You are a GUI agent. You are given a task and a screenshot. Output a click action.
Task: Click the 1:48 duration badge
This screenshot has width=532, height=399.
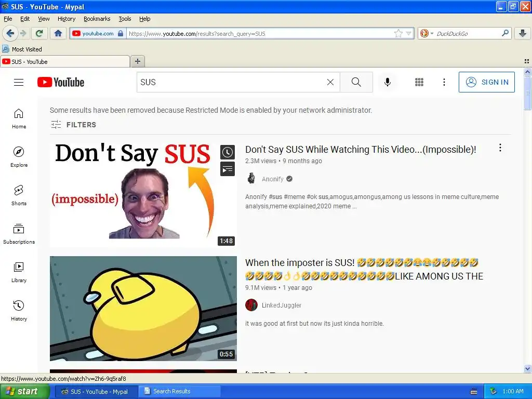[226, 241]
